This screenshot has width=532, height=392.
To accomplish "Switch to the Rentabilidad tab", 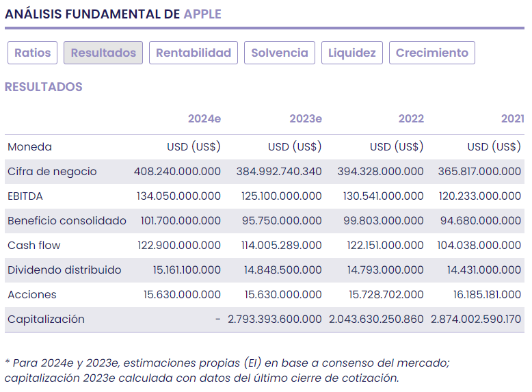I will coord(194,53).
